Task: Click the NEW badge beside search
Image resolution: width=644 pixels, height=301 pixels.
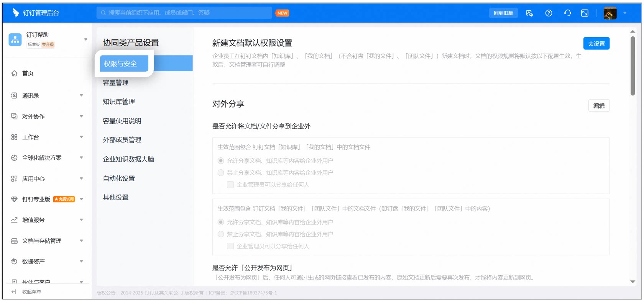Action: pyautogui.click(x=282, y=13)
